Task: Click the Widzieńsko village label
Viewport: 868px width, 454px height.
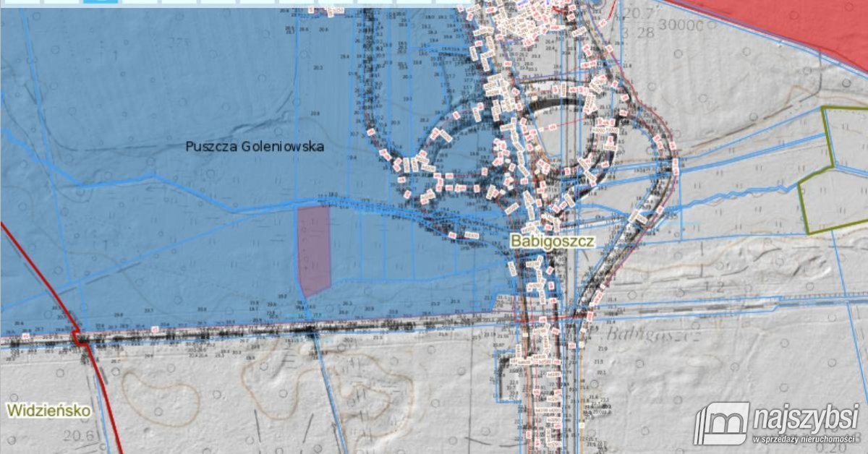Action: coord(49,411)
